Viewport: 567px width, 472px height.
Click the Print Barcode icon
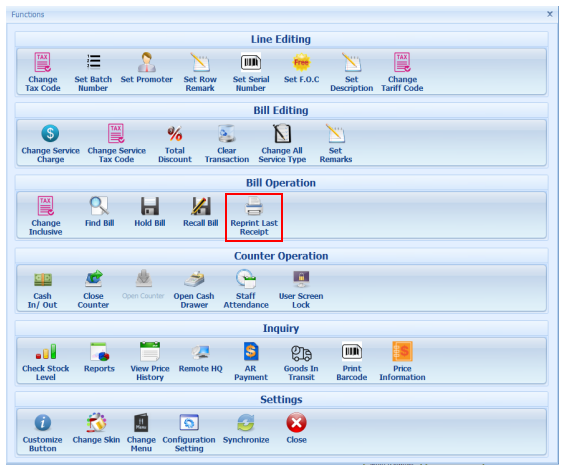pos(351,352)
